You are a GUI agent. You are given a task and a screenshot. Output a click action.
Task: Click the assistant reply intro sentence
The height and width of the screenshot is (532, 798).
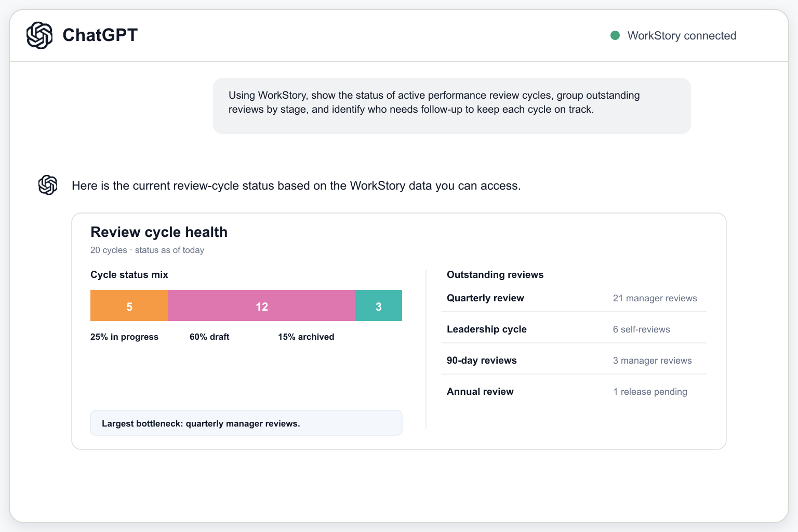pos(296,185)
